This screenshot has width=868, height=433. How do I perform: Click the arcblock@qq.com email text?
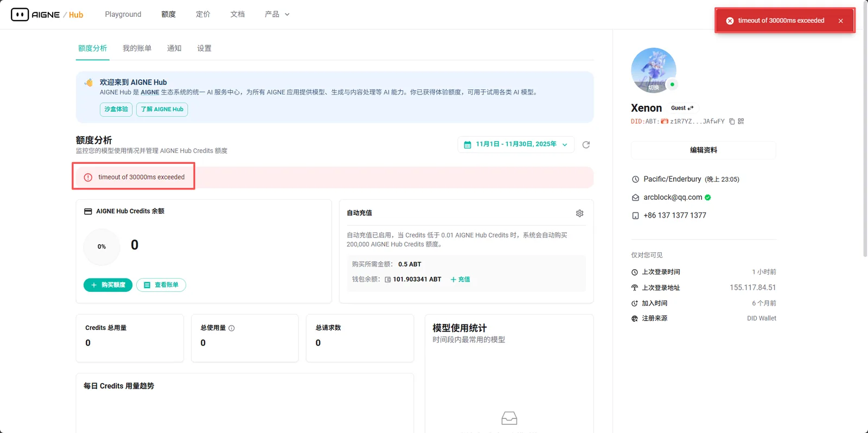(x=673, y=198)
